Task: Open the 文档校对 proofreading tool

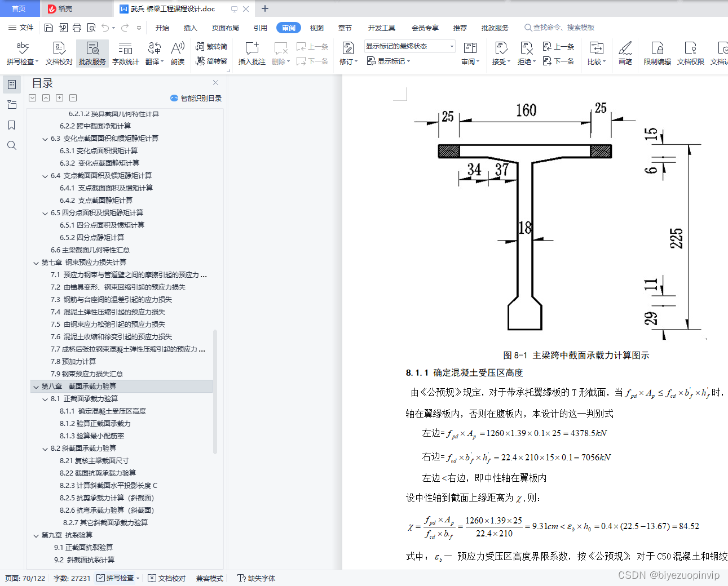Action: [x=58, y=52]
